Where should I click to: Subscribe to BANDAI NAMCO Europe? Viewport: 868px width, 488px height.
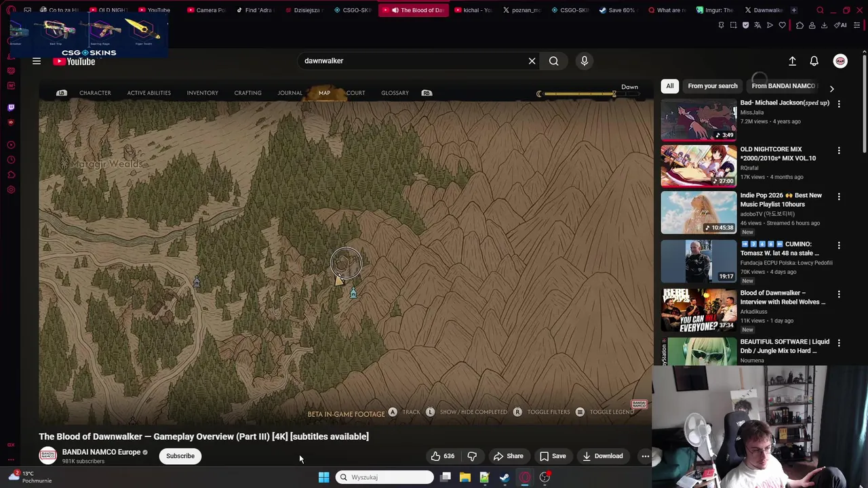[180, 456]
